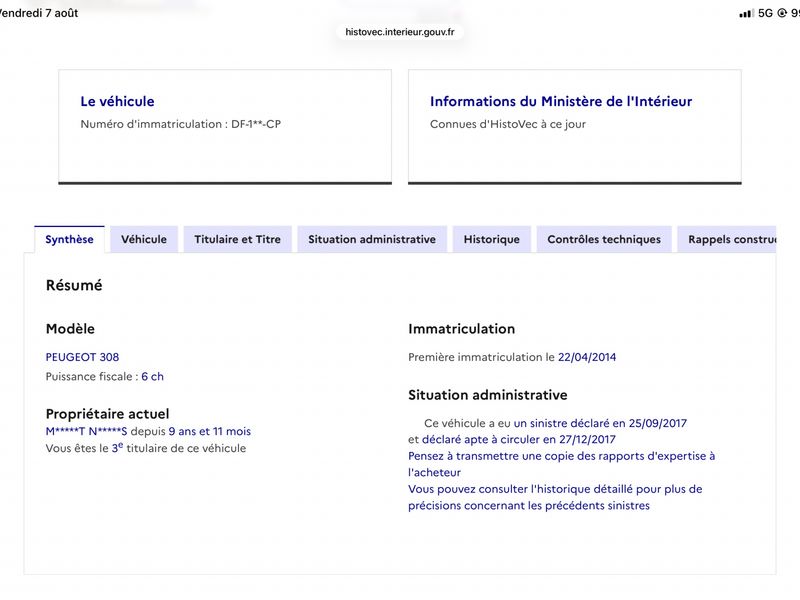Click the '3e titulaire de ce véhicule' line
The image size is (800, 600).
click(x=146, y=448)
